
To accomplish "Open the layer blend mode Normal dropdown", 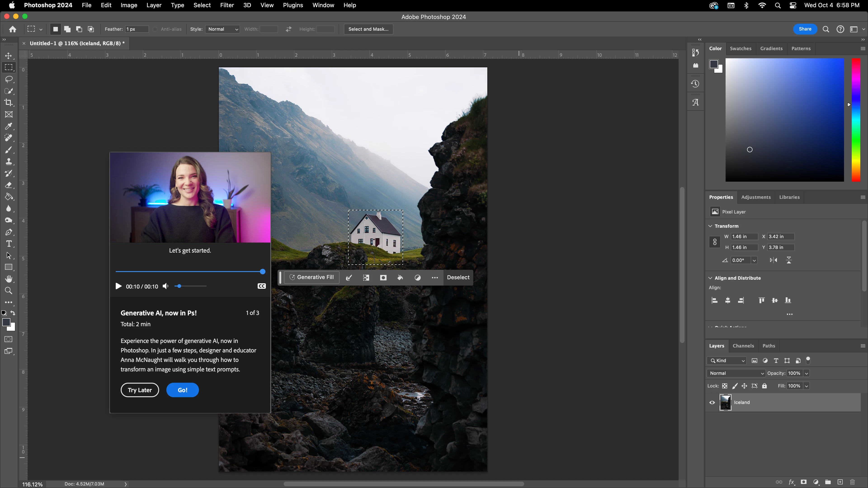I will tap(736, 373).
